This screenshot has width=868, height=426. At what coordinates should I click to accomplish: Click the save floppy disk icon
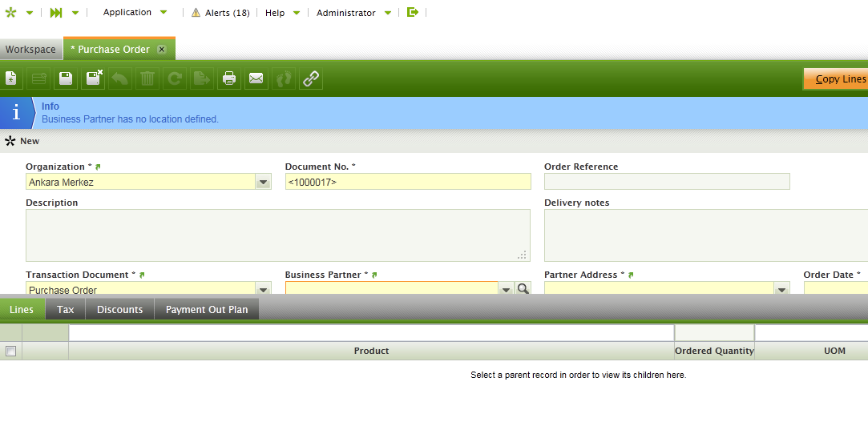pyautogui.click(x=66, y=78)
